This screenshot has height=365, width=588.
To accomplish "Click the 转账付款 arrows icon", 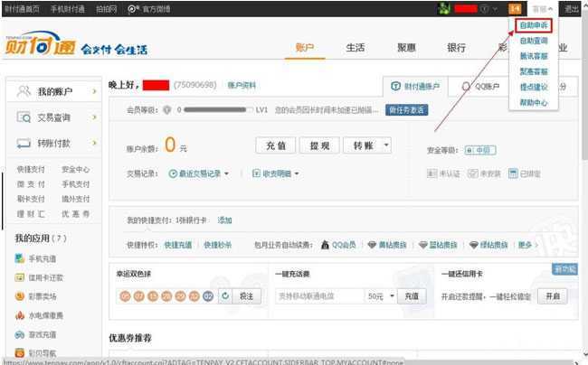I will (24, 143).
